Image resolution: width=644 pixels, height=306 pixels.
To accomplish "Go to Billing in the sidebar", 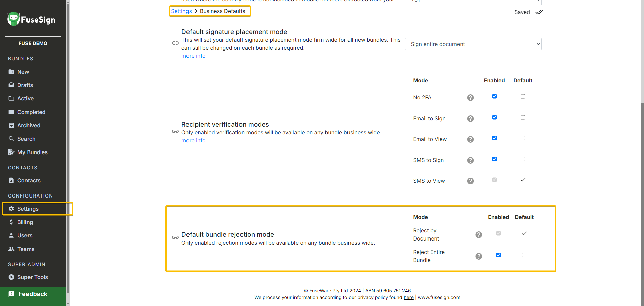I will click(25, 222).
